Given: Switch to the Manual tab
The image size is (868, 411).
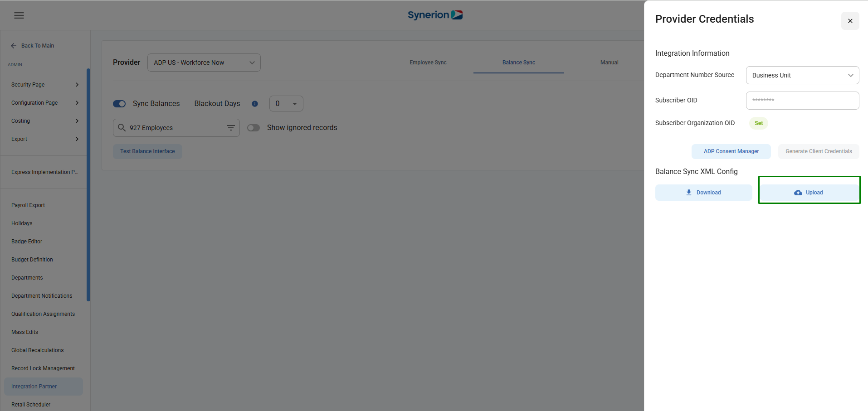Looking at the screenshot, I should [609, 63].
